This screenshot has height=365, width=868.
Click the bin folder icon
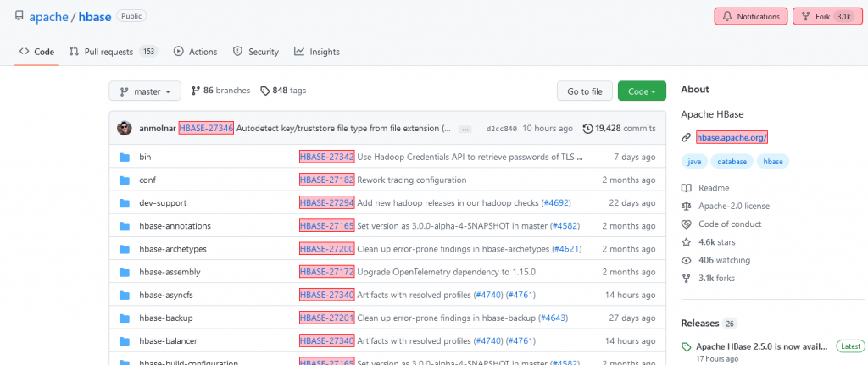pyautogui.click(x=124, y=157)
